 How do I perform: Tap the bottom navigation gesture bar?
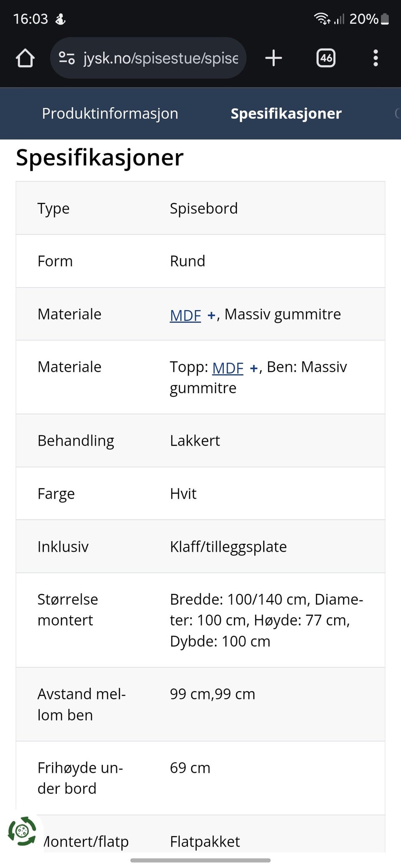pyautogui.click(x=200, y=860)
